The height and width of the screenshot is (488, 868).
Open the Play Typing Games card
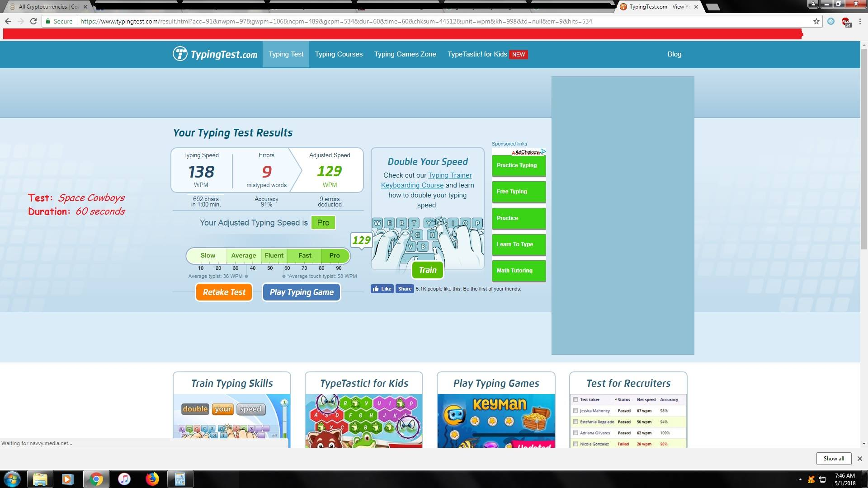[496, 410]
